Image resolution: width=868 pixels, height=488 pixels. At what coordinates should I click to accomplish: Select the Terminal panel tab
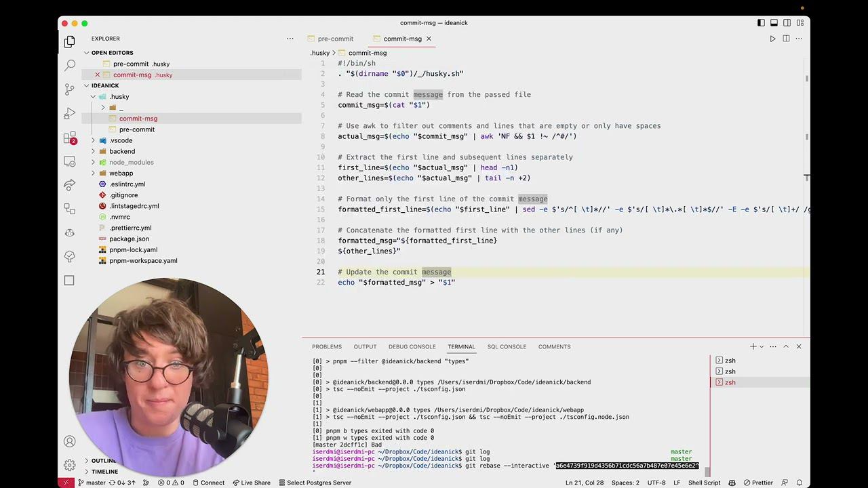coord(461,346)
